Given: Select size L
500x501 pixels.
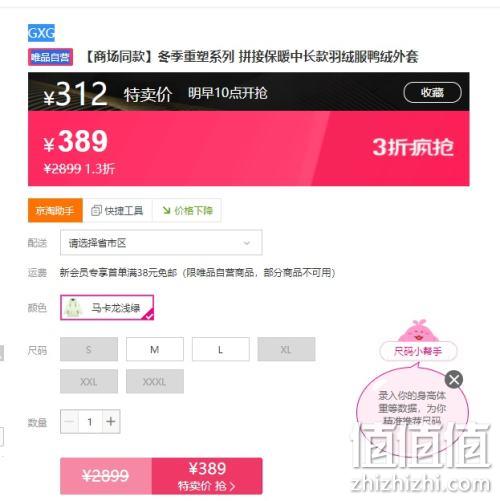Looking at the screenshot, I should coord(220,349).
